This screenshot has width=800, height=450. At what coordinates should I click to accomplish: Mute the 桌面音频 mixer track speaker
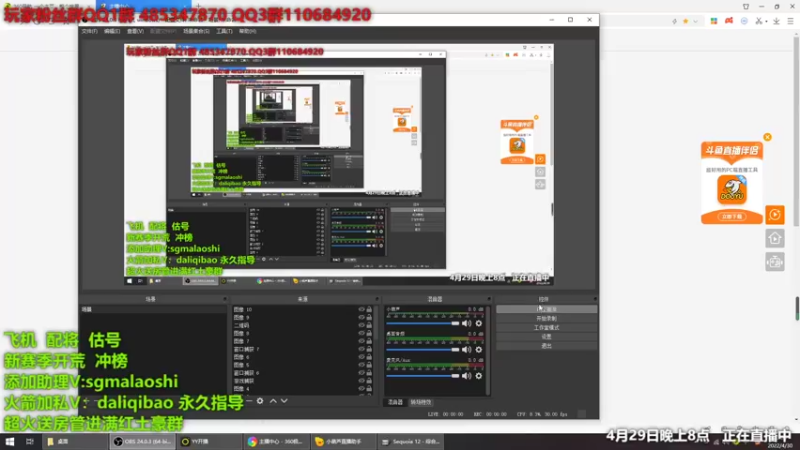466,349
